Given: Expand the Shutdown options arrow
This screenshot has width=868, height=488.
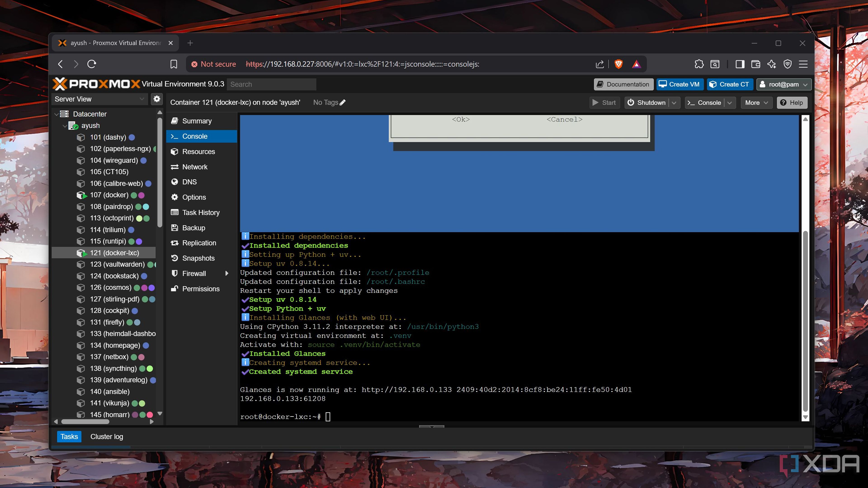Looking at the screenshot, I should (x=674, y=103).
